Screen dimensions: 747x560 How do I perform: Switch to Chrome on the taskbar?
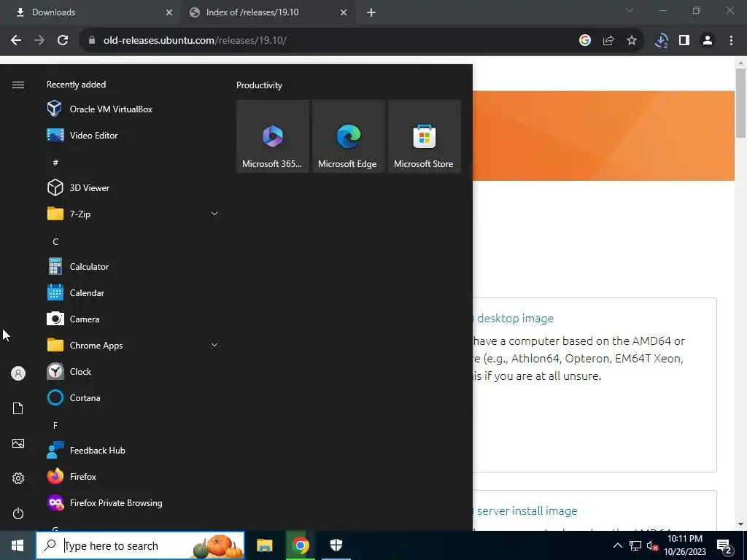point(300,545)
